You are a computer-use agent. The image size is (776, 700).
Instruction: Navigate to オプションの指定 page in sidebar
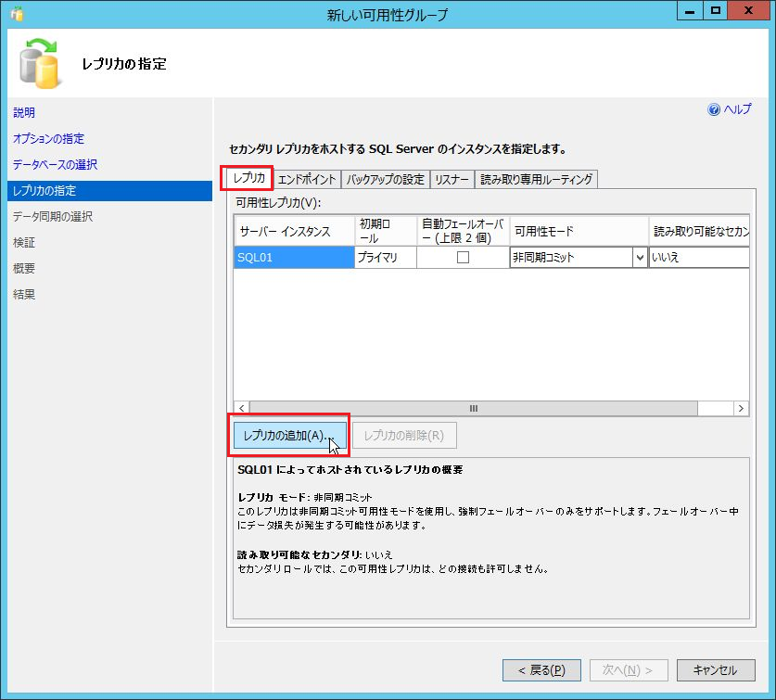click(48, 139)
